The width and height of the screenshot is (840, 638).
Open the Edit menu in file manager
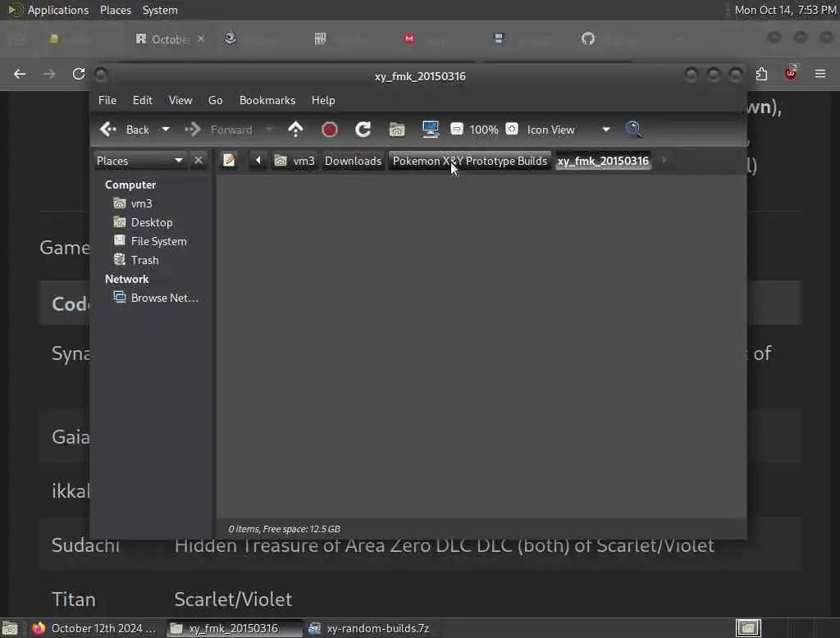click(143, 100)
